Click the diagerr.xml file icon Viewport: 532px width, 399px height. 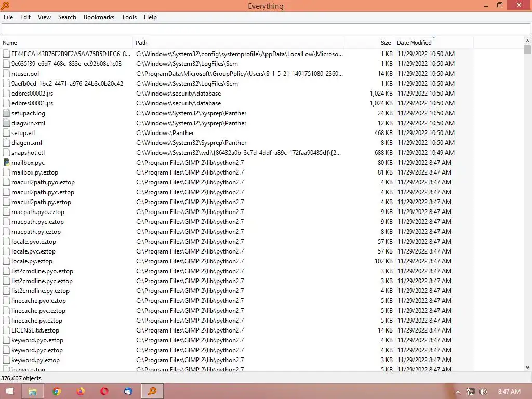6,143
